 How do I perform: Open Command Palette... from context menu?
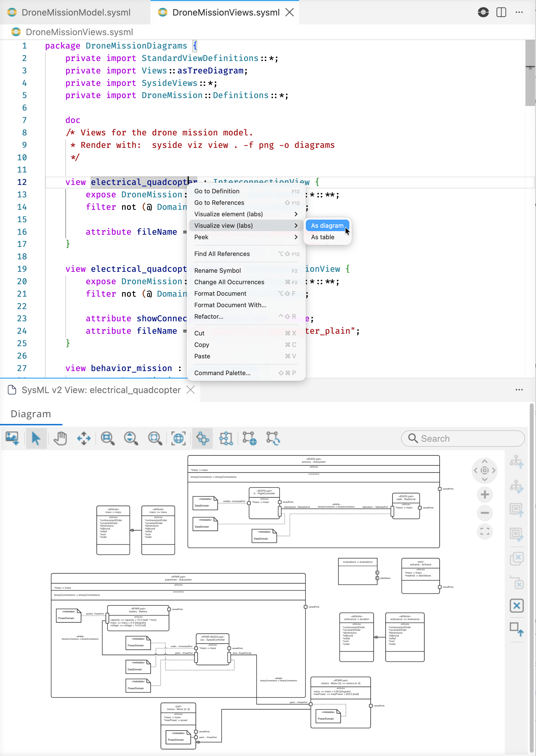[x=246, y=373]
